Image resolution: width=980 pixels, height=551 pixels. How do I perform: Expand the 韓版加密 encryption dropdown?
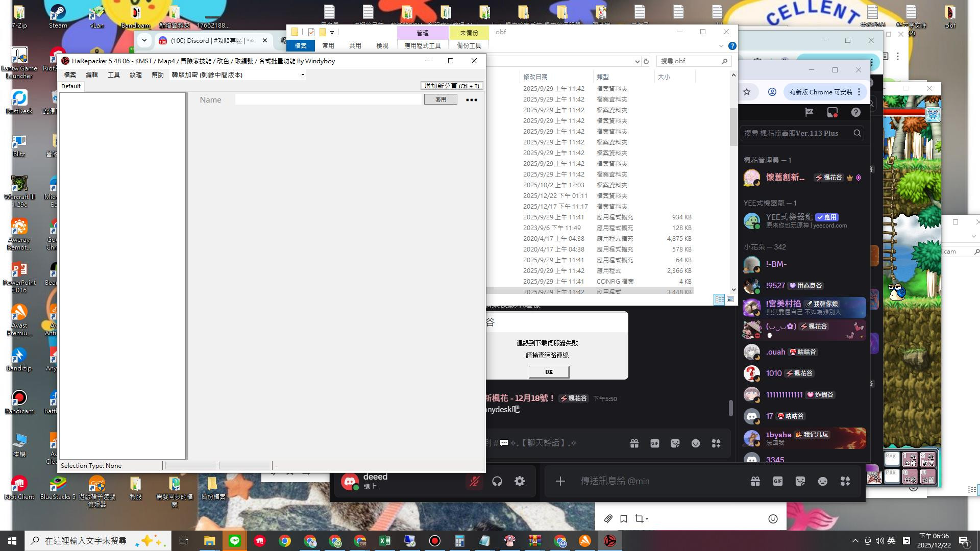click(303, 75)
